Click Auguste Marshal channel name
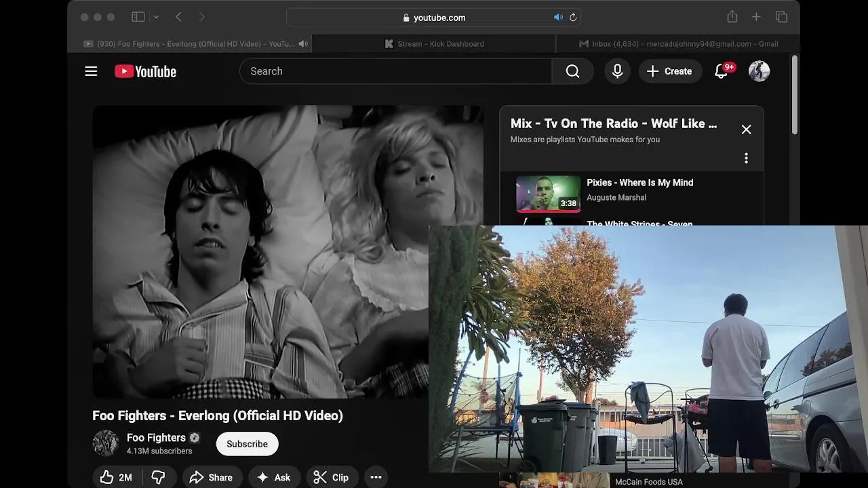 click(616, 197)
